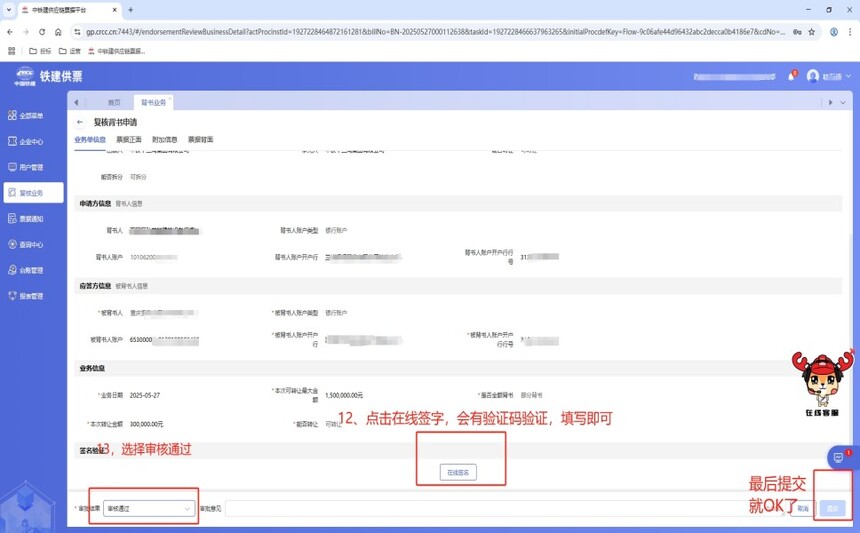860x533 pixels.
Task: Open the 在线客服 mascot chat
Action: 822,380
